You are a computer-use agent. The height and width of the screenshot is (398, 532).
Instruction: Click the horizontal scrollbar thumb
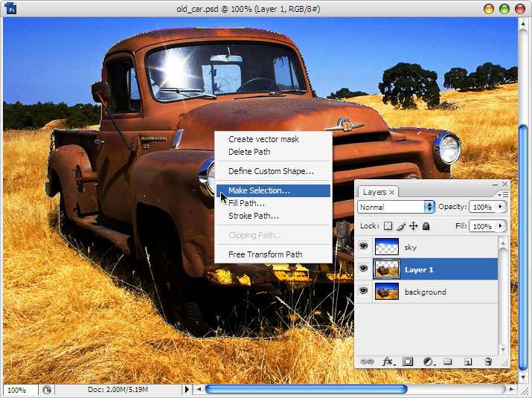pos(305,389)
